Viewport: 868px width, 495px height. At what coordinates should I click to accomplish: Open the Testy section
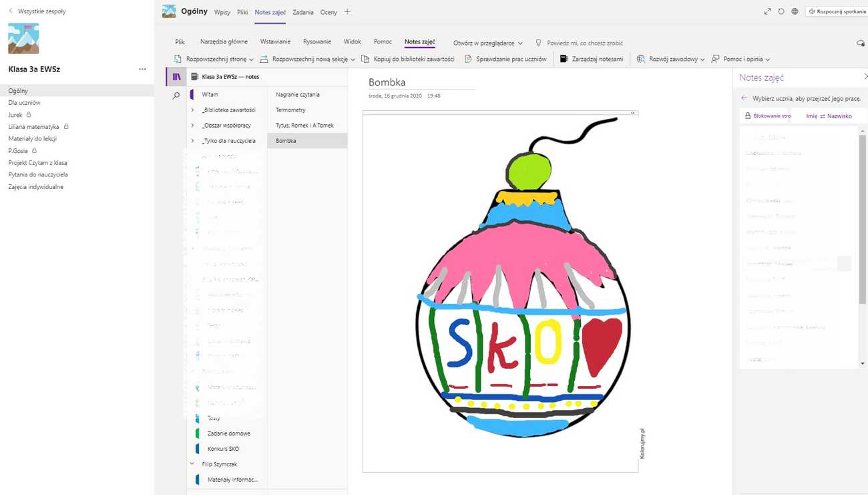click(x=214, y=418)
